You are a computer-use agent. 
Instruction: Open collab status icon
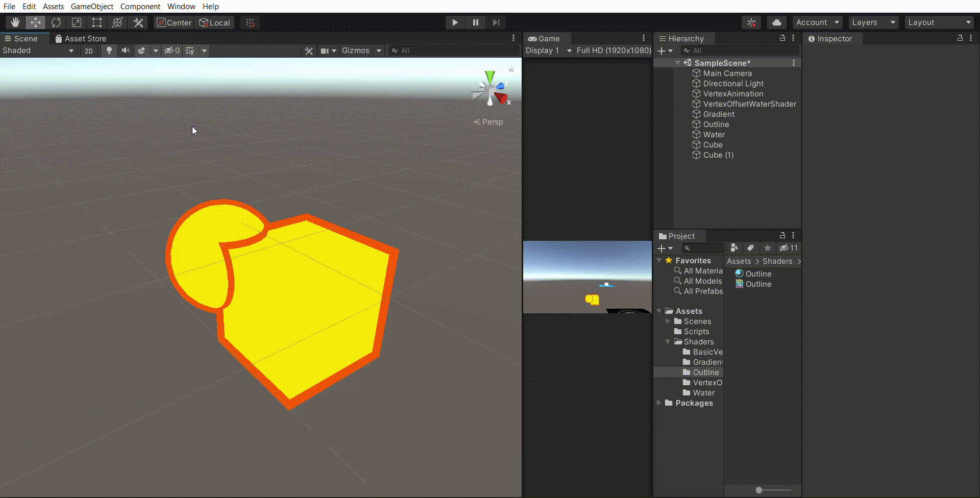(x=751, y=22)
